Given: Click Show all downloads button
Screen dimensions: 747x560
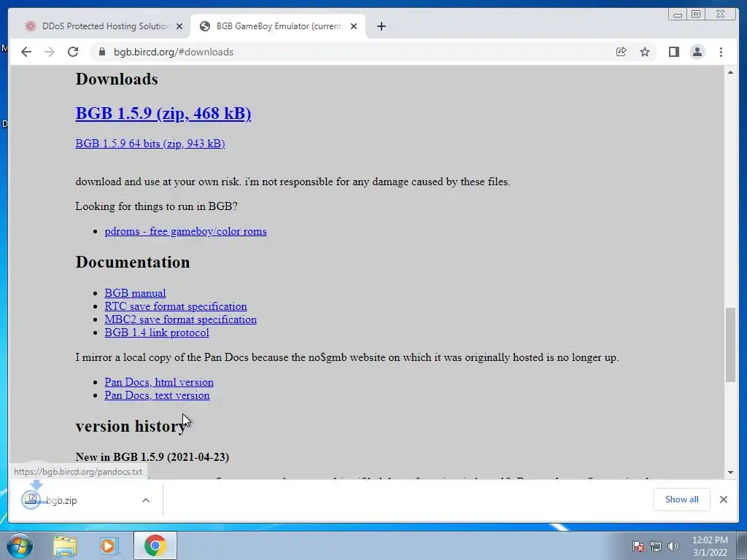Looking at the screenshot, I should (682, 499).
